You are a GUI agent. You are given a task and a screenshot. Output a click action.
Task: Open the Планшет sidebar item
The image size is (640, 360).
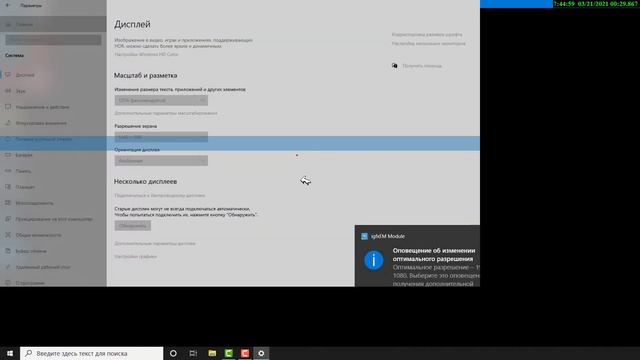pos(53,187)
